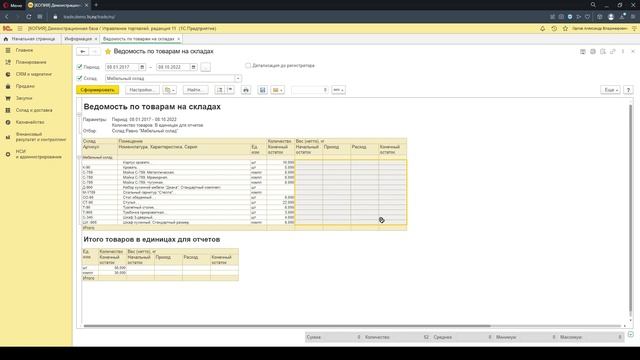Print the report using printer icon
The height and width of the screenshot is (360, 640).
point(246,90)
